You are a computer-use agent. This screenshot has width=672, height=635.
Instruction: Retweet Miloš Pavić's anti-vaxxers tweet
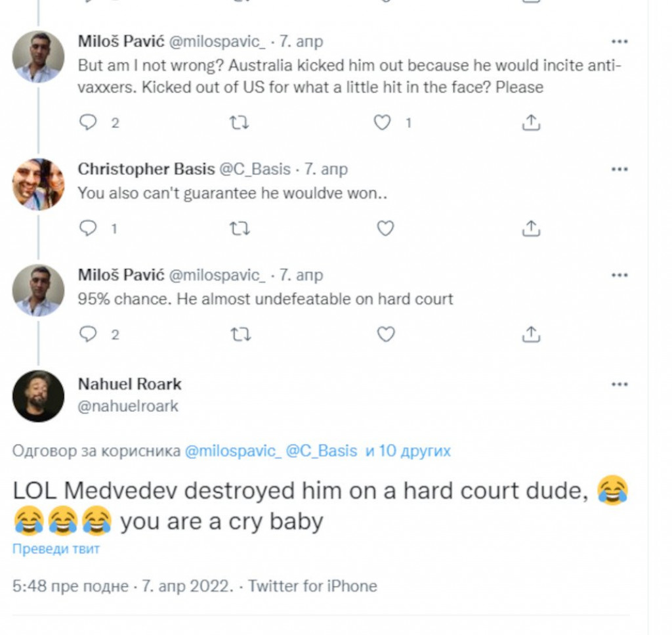tap(241, 122)
